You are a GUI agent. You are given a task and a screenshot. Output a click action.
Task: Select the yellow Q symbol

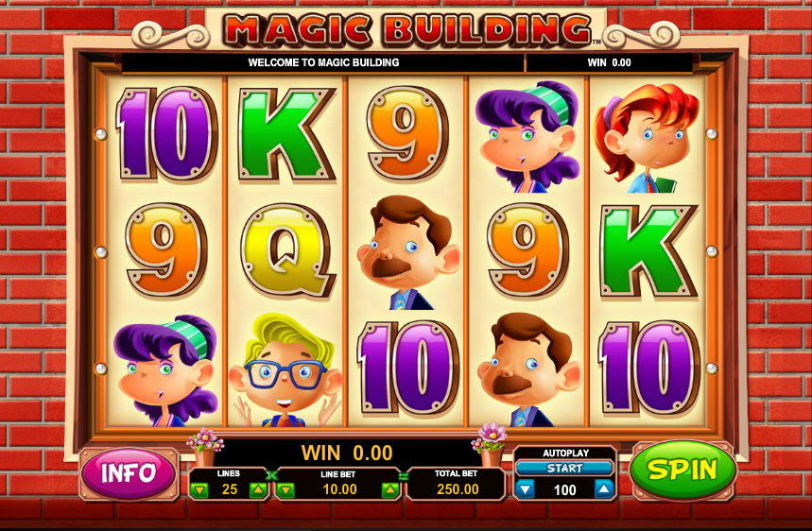click(286, 250)
